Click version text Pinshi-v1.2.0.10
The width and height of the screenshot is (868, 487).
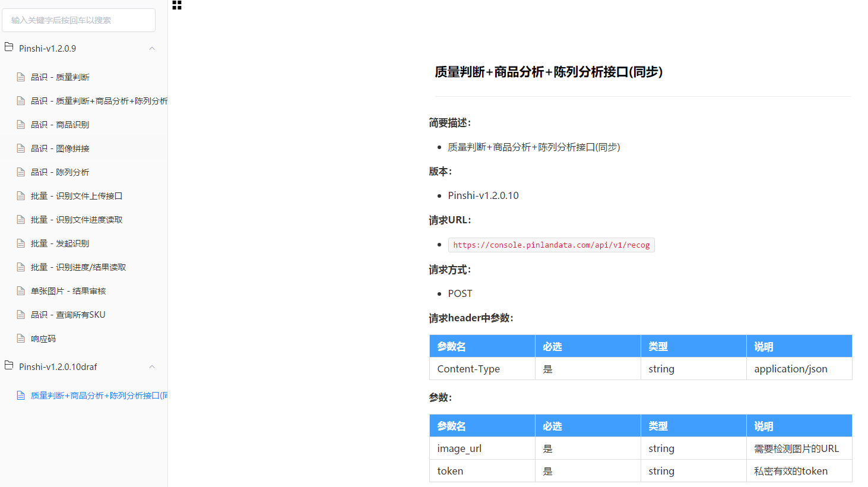click(x=483, y=195)
